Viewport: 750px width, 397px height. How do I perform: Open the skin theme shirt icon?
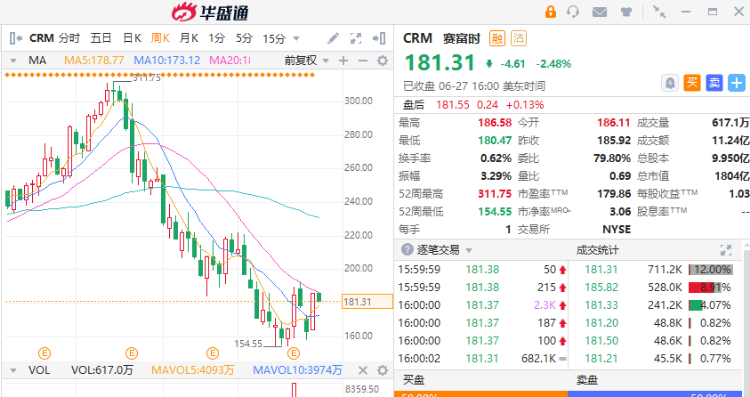pos(626,12)
